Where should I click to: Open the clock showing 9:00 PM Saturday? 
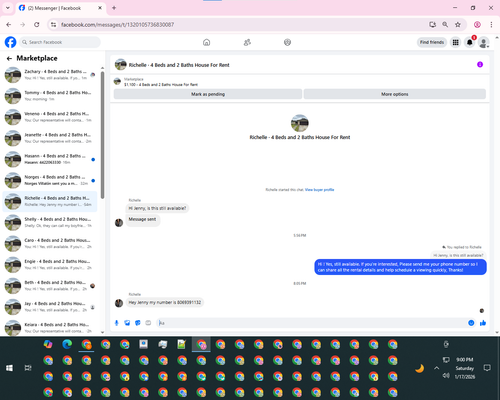pos(465,368)
